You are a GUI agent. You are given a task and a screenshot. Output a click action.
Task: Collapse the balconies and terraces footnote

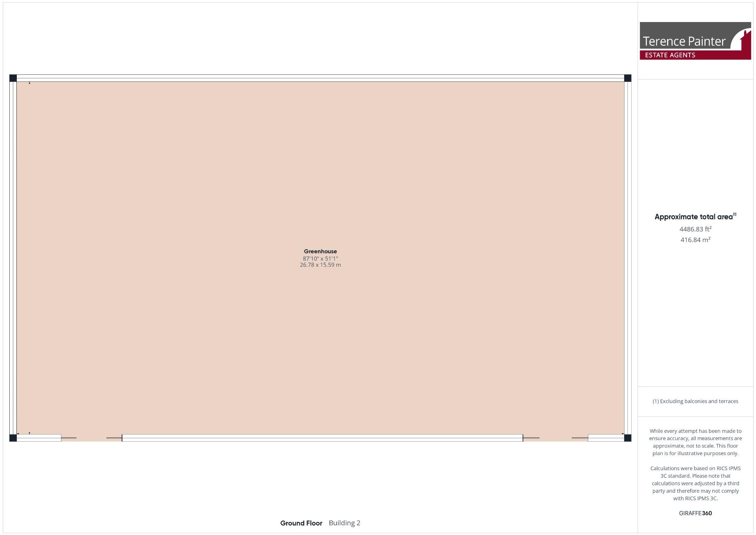695,401
